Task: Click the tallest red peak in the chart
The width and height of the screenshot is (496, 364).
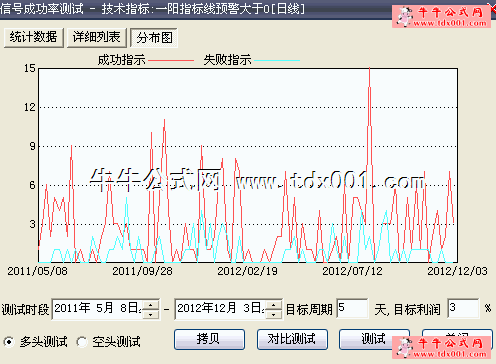Action: click(x=369, y=69)
